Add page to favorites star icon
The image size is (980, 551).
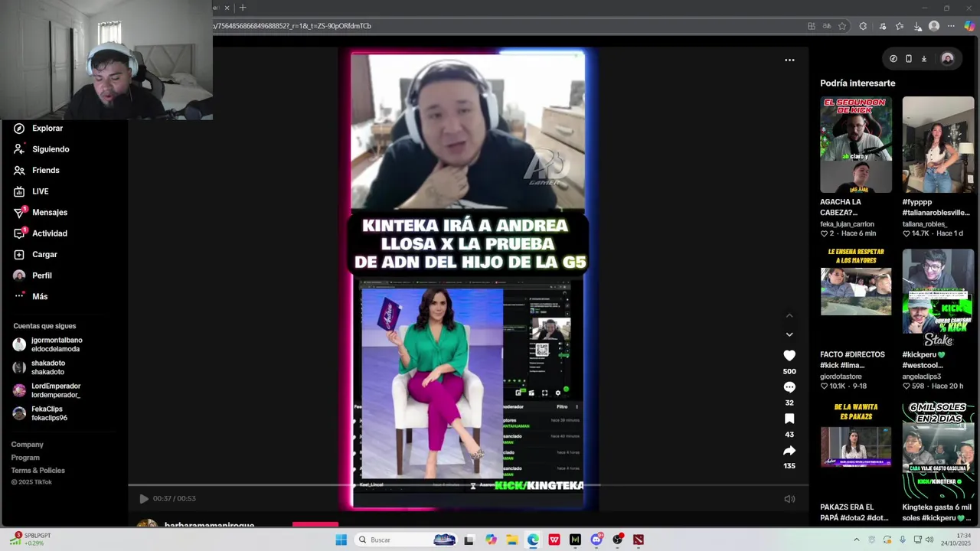click(842, 26)
